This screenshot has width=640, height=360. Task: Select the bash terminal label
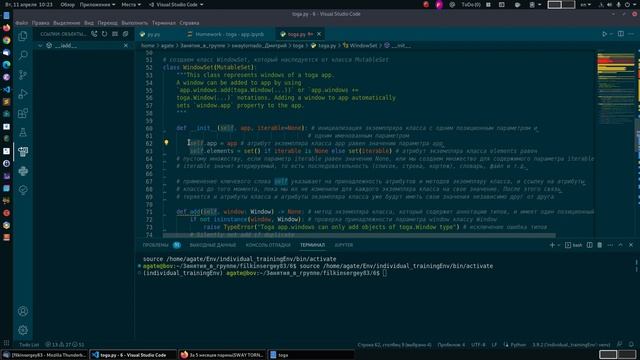pos(573,245)
